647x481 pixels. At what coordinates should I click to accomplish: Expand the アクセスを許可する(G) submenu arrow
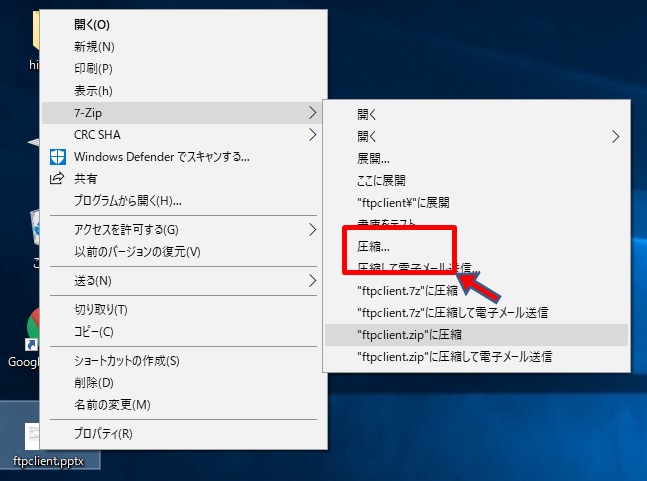[x=313, y=229]
